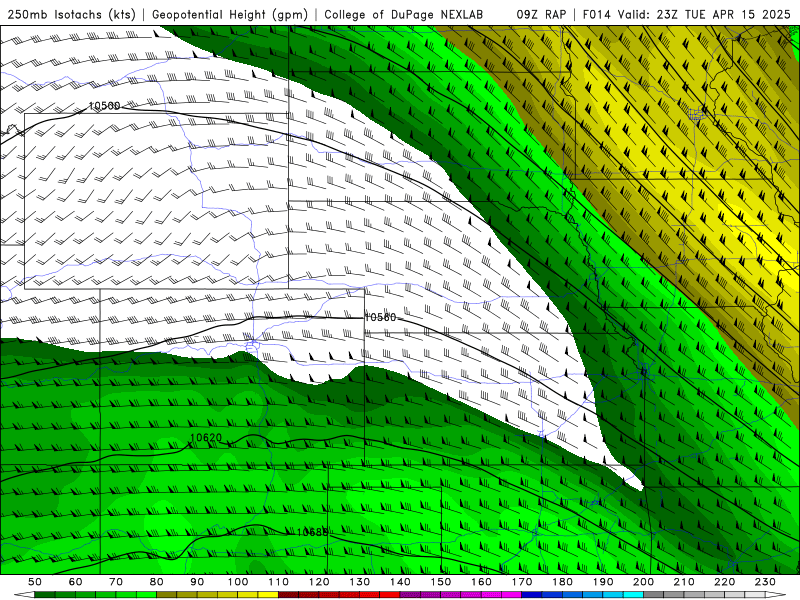Click the brightest yellow swatch before 110
Image resolution: width=800 pixels, height=600 pixels.
click(268, 595)
